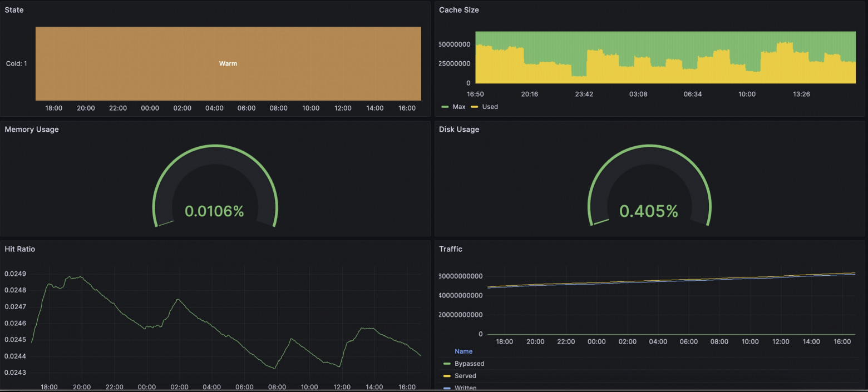
Task: Change the green Bypassed series color swatch
Action: tap(446, 364)
